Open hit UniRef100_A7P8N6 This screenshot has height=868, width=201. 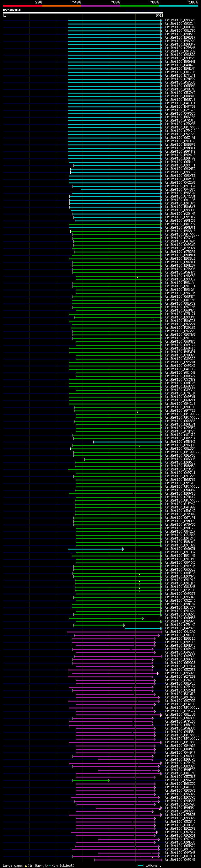point(180,48)
